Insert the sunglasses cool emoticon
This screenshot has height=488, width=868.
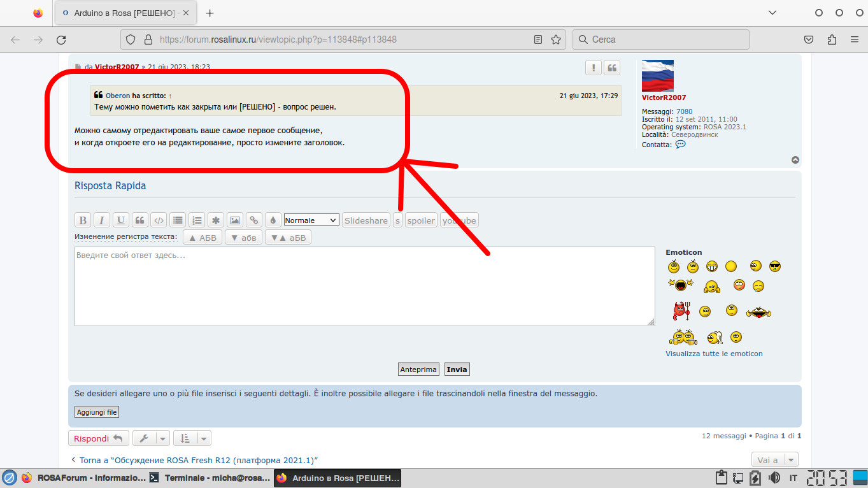click(775, 266)
